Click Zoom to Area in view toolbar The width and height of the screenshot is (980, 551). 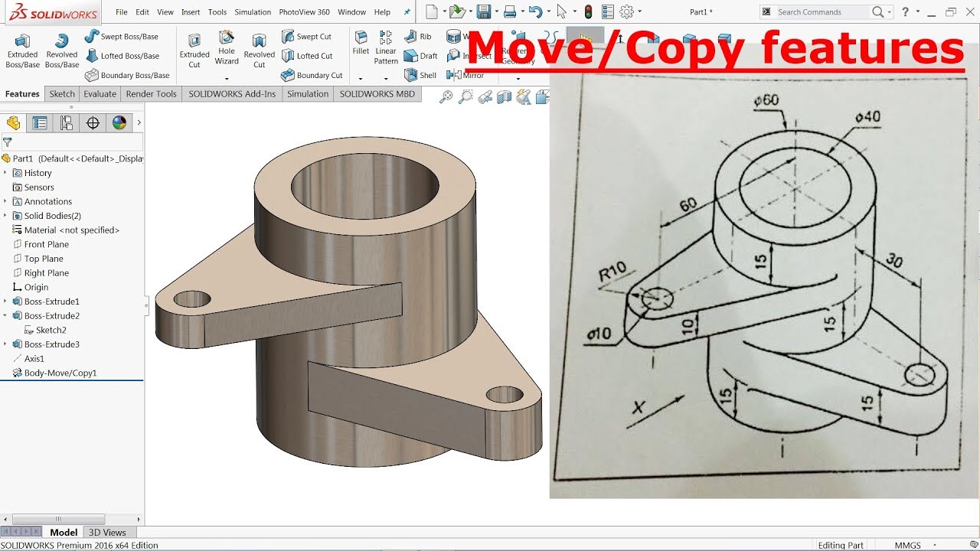[x=465, y=96]
